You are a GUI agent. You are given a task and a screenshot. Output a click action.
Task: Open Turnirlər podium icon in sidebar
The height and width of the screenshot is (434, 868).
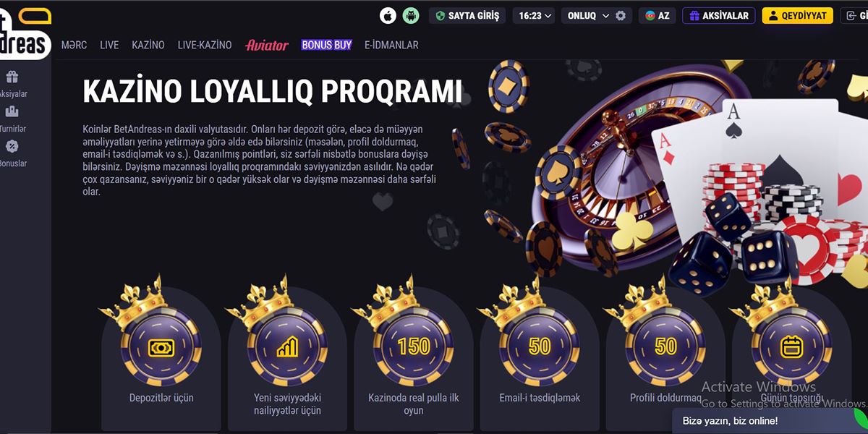click(12, 111)
